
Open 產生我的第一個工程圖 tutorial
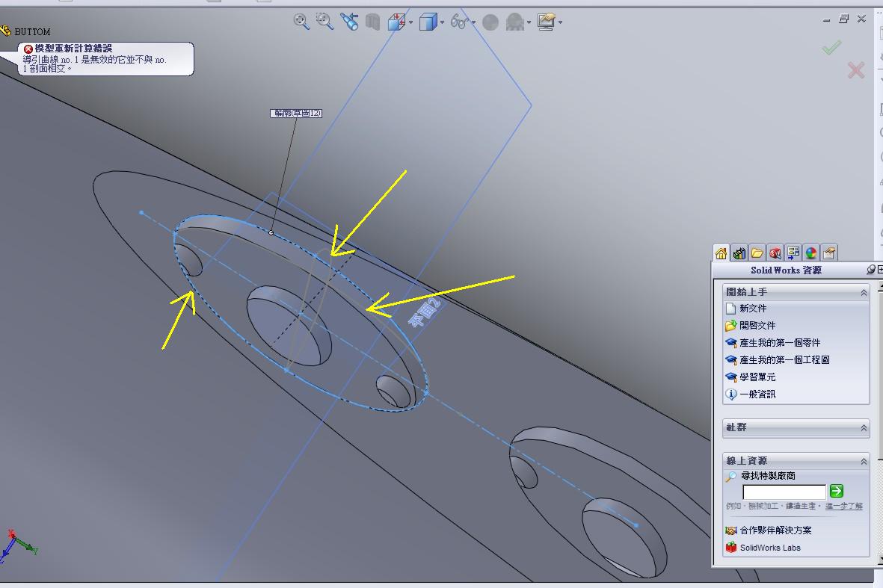(784, 359)
